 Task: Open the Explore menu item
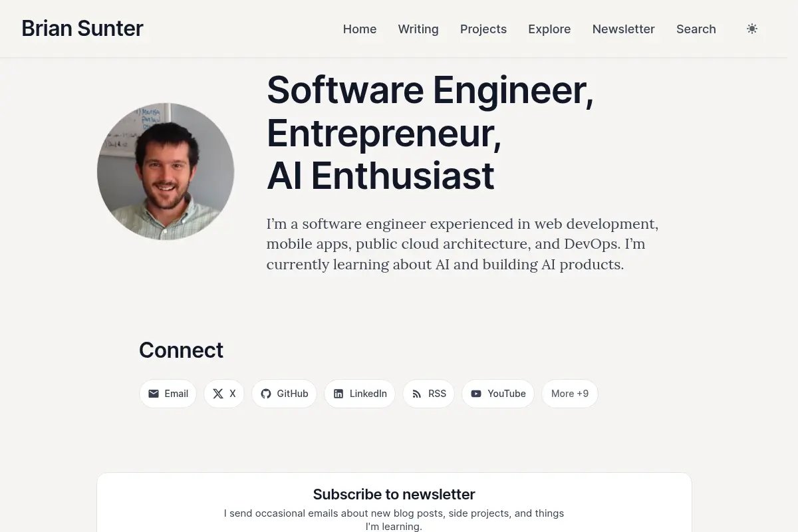click(x=549, y=29)
